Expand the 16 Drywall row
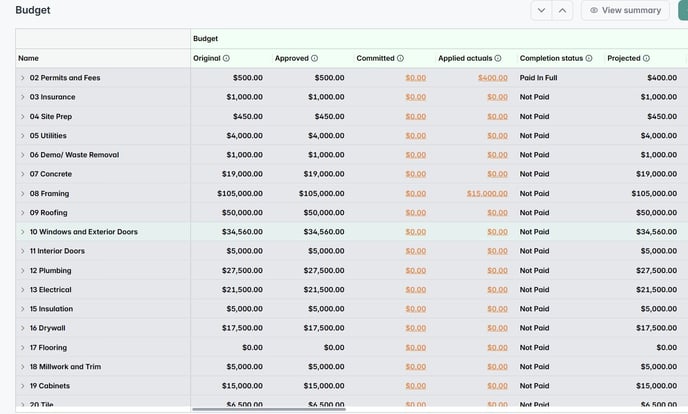Viewport: 688px width, 414px height. pyautogui.click(x=22, y=328)
